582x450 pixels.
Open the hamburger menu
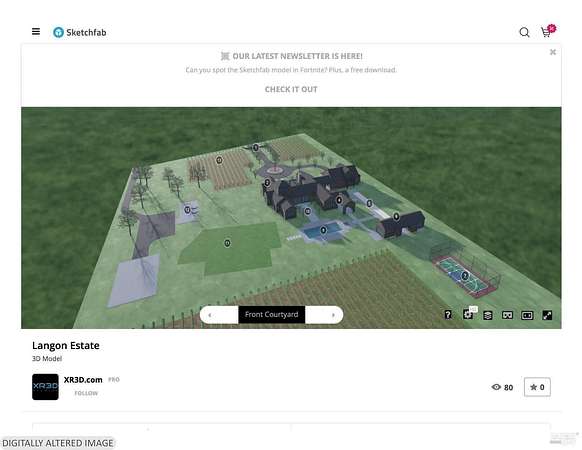point(36,32)
